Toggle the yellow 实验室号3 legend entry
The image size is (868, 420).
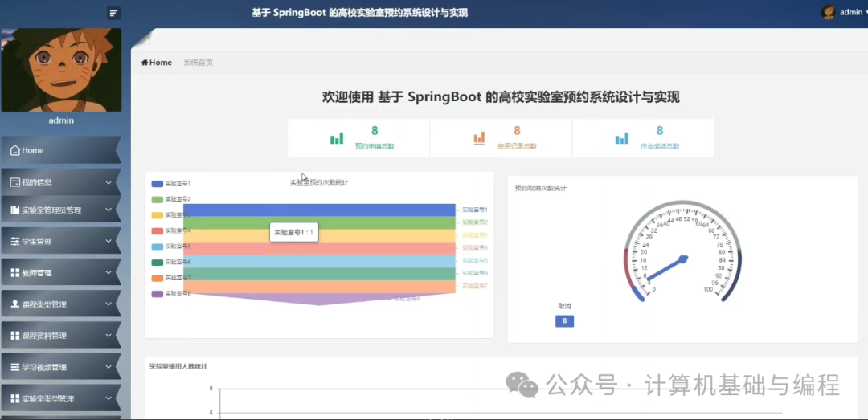click(x=171, y=214)
